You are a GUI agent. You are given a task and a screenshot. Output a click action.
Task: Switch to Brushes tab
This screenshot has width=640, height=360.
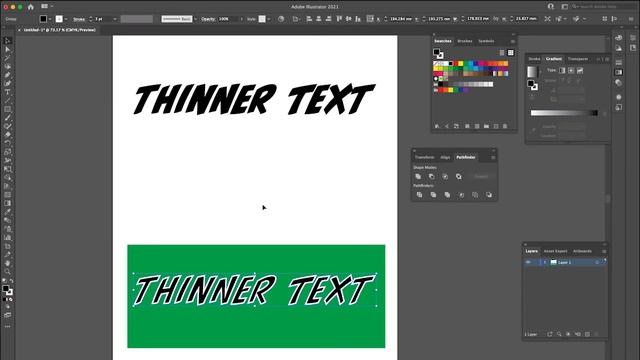tap(464, 41)
